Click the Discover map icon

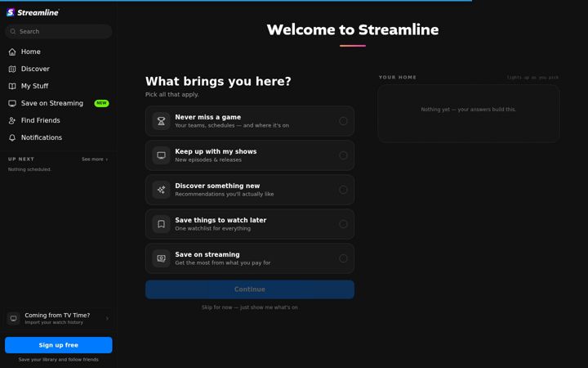tap(12, 69)
